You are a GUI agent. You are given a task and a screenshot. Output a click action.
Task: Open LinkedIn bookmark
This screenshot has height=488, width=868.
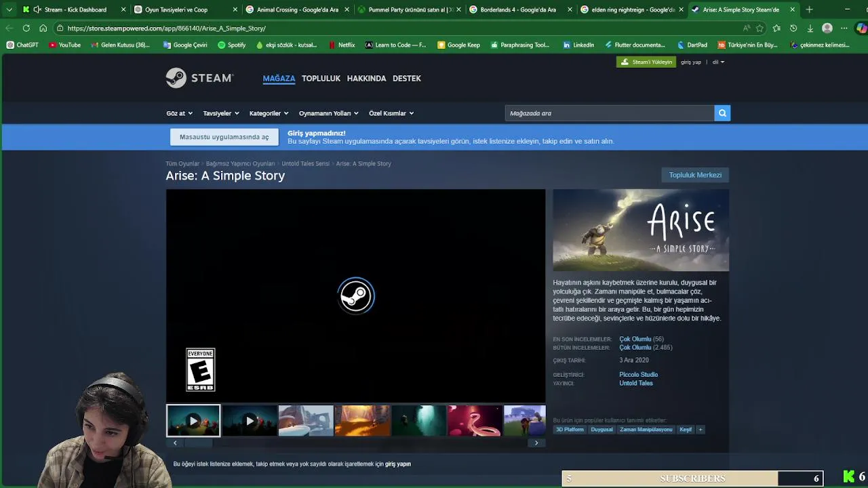[578, 45]
